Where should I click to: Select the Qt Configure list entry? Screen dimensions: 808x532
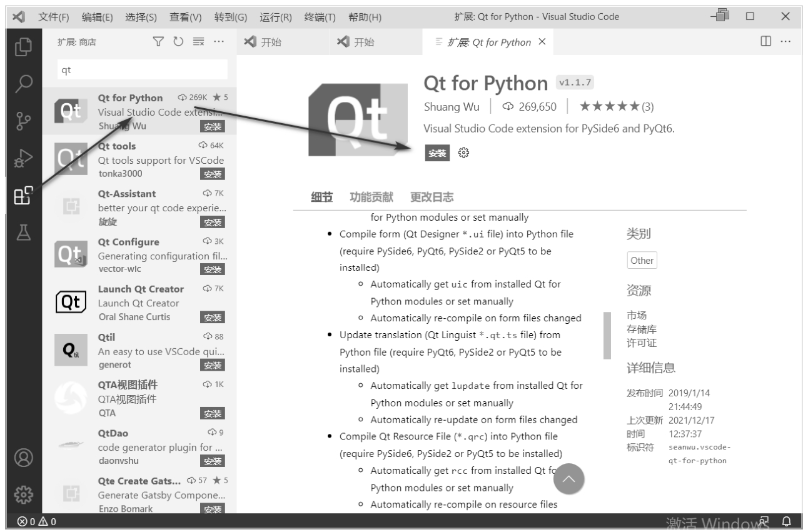139,256
